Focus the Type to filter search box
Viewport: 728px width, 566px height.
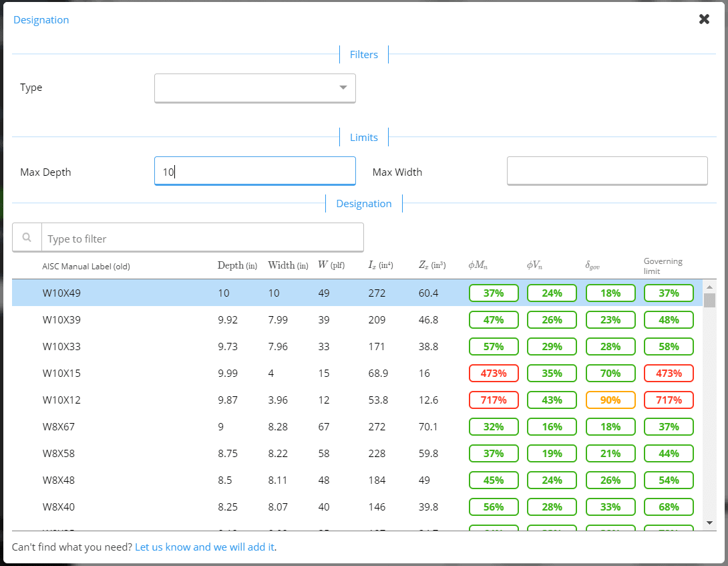(x=202, y=239)
